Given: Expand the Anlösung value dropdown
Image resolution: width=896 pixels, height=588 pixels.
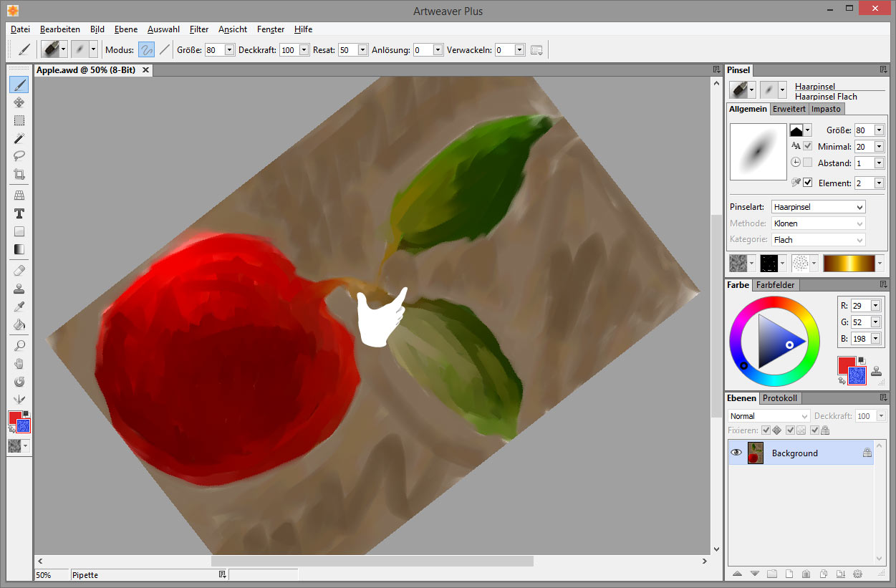Looking at the screenshot, I should coord(438,50).
